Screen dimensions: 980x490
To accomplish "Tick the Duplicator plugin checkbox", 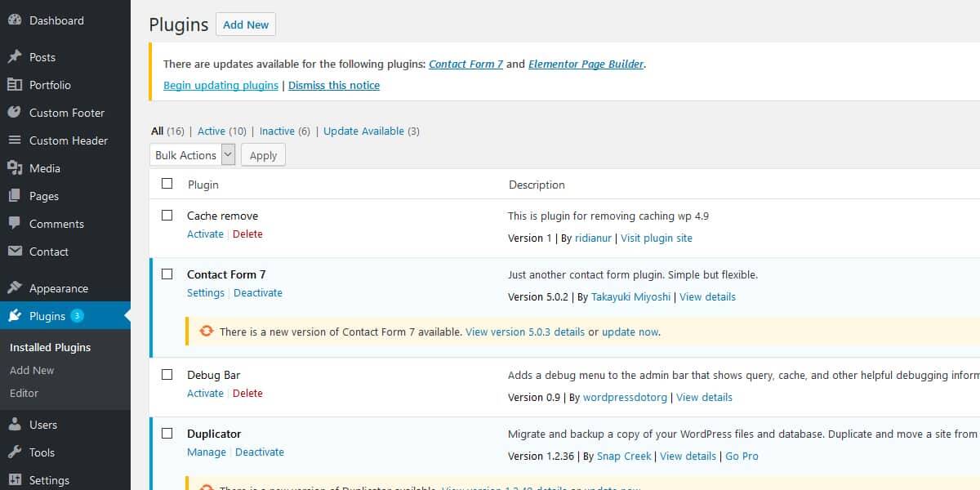I will (167, 433).
